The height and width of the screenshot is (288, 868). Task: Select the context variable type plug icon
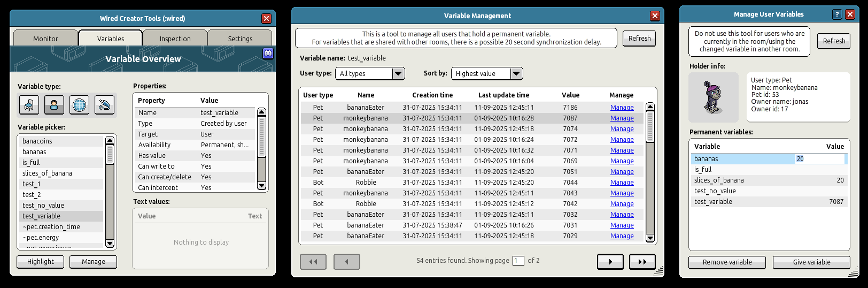pos(104,105)
